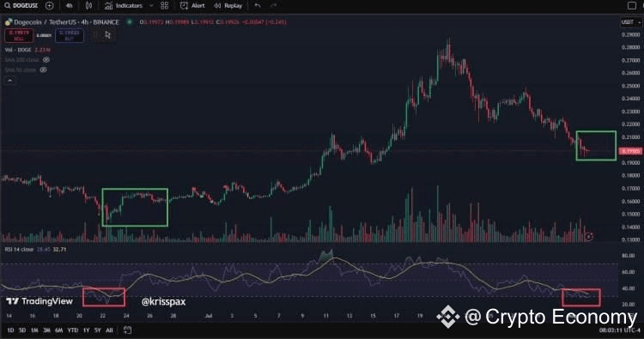Set time range to 1M
Screen dimensions: 644x339
coord(34,330)
